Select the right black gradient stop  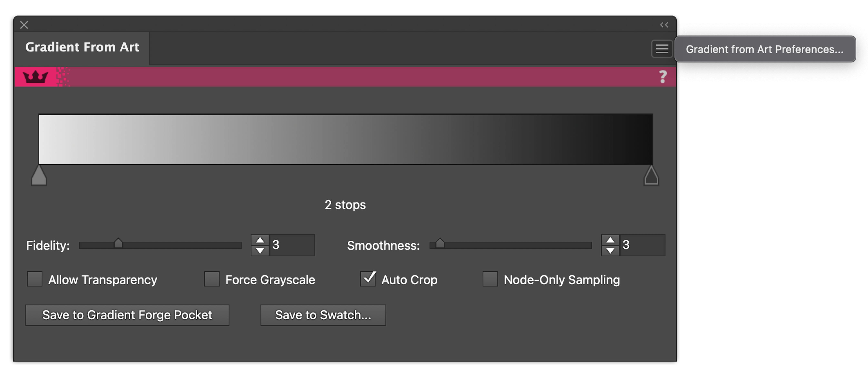click(651, 175)
